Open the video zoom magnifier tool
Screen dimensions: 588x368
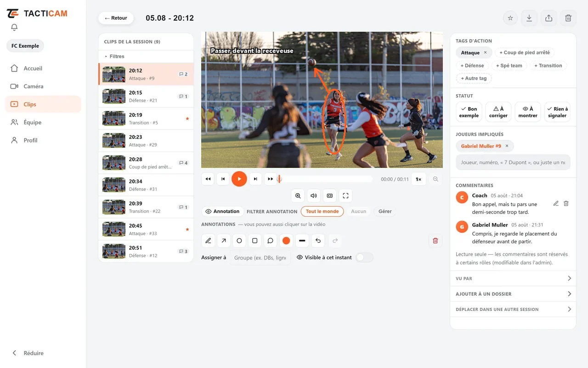[x=298, y=195]
